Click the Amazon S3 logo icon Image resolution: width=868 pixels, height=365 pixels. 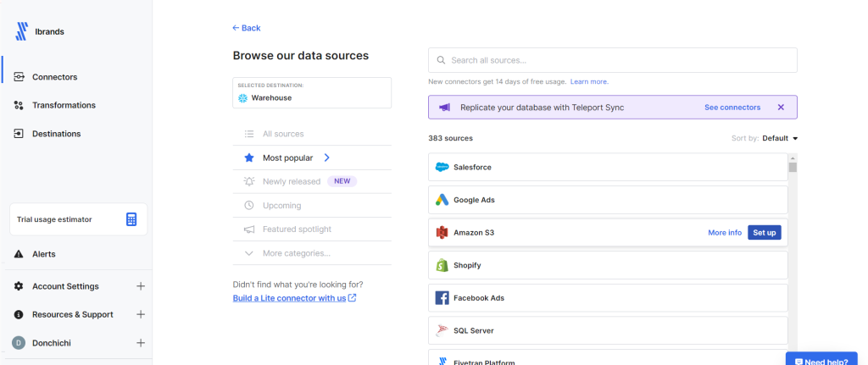point(442,233)
